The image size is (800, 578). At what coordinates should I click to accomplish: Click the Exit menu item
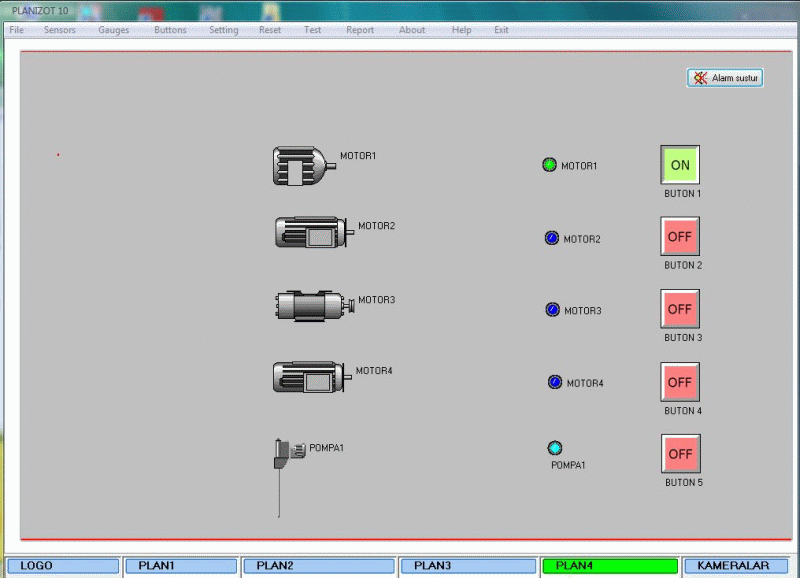501,30
